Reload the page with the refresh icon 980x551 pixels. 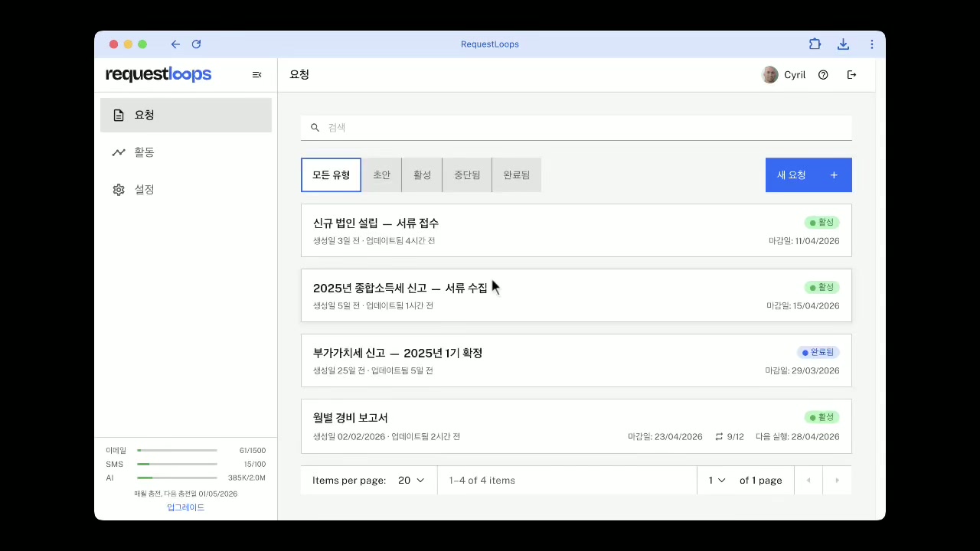click(x=197, y=44)
